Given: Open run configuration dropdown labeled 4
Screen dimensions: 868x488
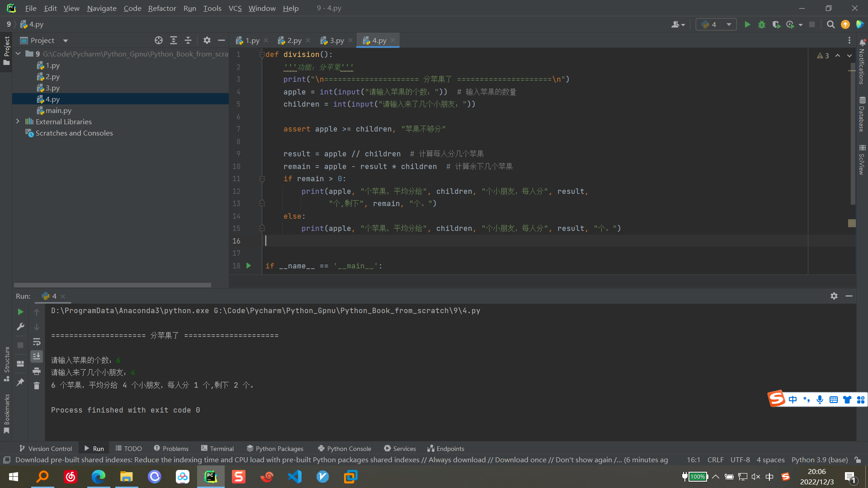Looking at the screenshot, I should click(x=716, y=24).
